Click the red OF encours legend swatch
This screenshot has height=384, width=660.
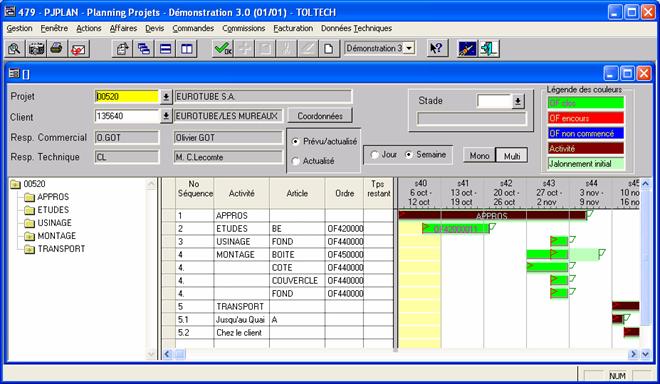[585, 118]
